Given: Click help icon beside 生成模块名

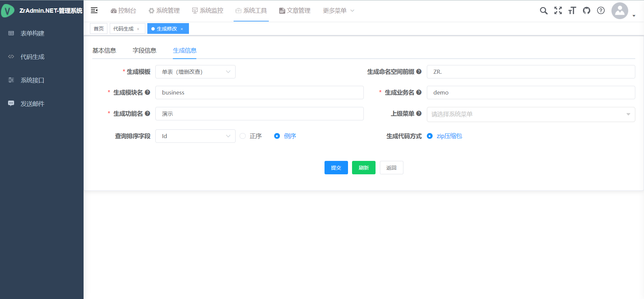Looking at the screenshot, I should (147, 93).
